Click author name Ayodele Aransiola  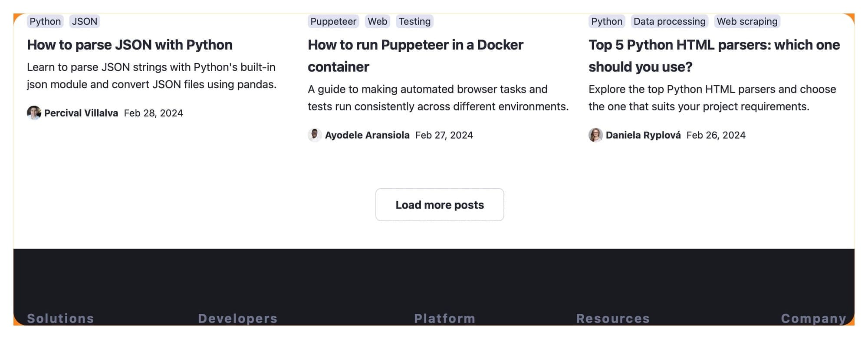pos(367,135)
